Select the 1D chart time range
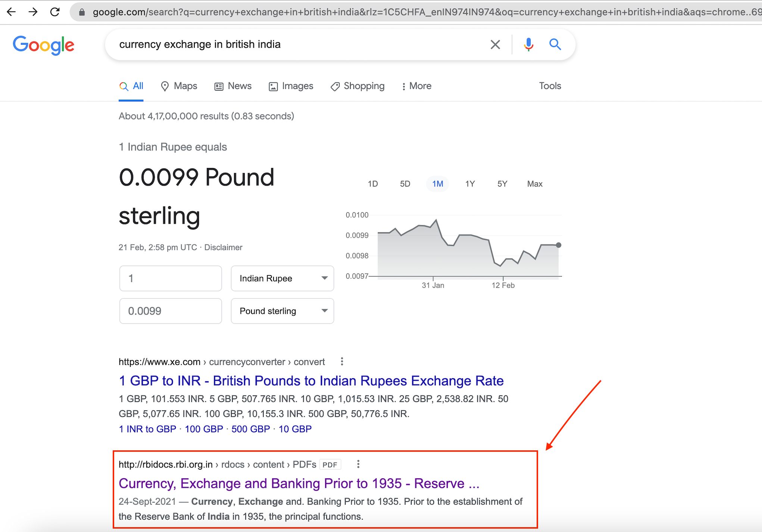762x532 pixels. pos(372,184)
